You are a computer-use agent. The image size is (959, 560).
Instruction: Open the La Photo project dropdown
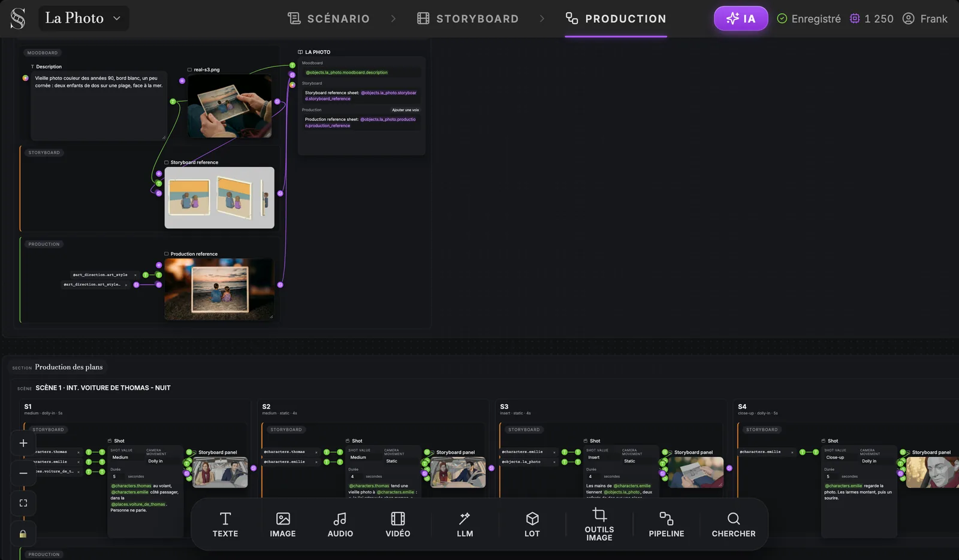83,19
